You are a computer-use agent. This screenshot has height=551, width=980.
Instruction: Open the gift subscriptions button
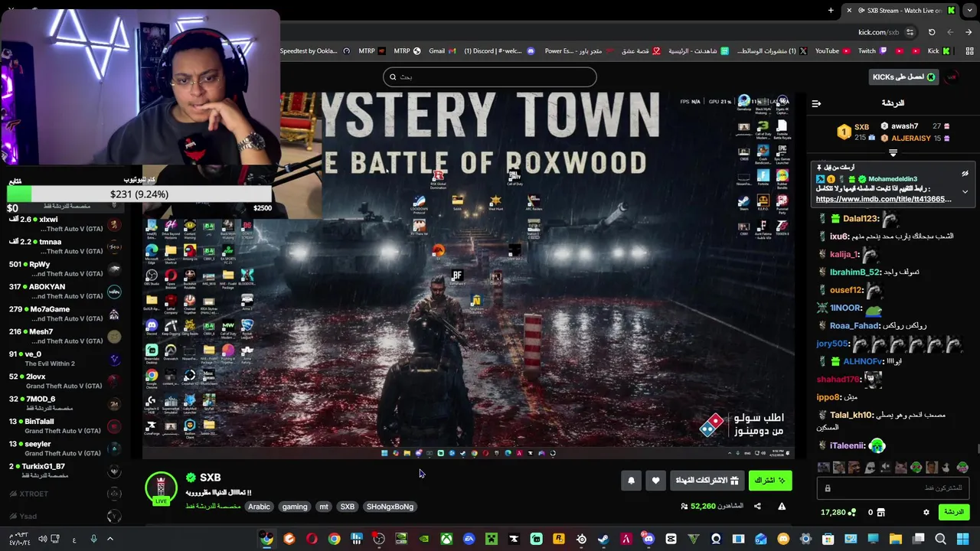(x=707, y=481)
